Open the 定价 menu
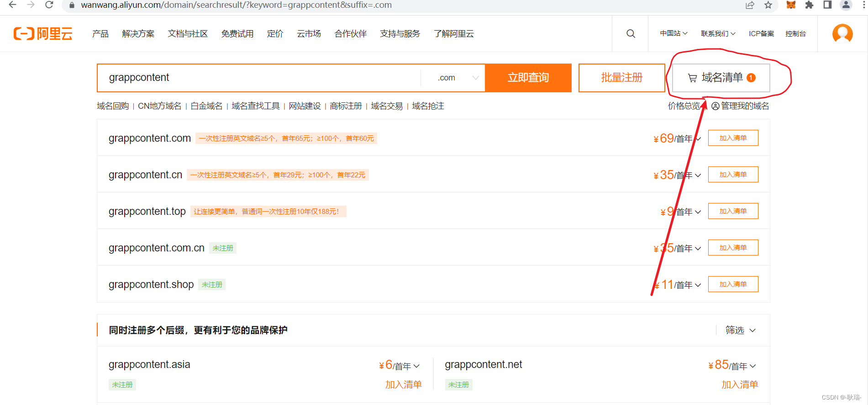 [x=275, y=34]
